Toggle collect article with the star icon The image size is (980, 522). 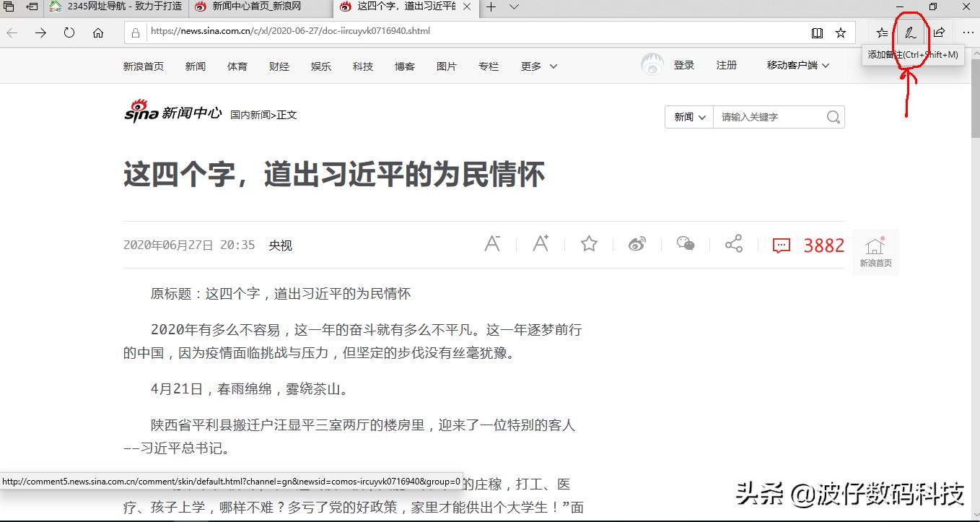coord(588,244)
